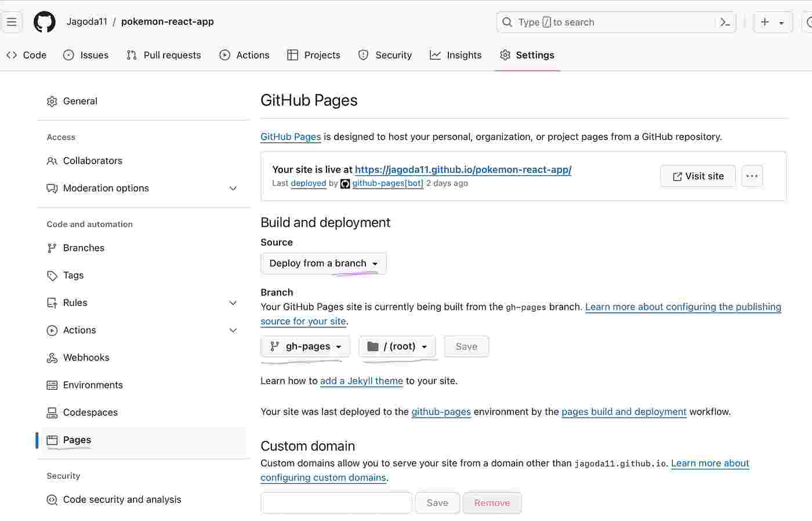Click the Actions play icon

coord(224,55)
